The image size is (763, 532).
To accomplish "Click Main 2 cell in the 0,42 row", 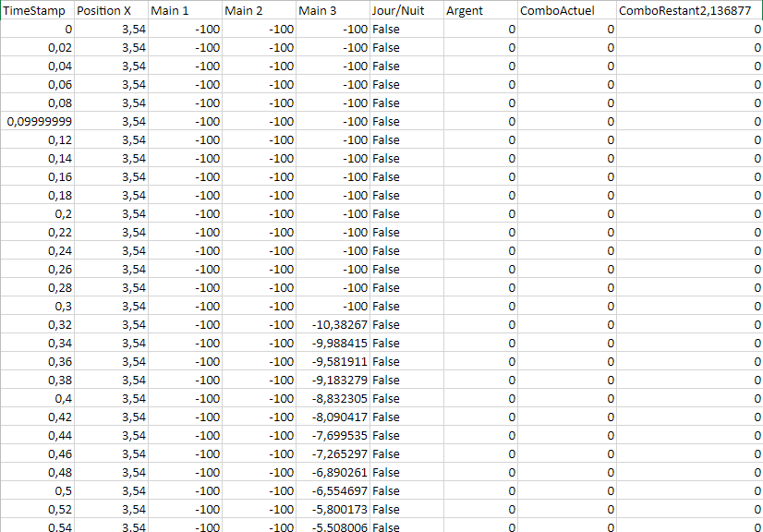I will click(260, 417).
